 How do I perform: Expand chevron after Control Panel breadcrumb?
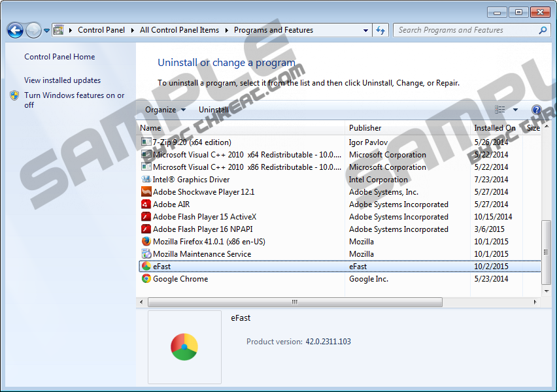click(x=133, y=30)
